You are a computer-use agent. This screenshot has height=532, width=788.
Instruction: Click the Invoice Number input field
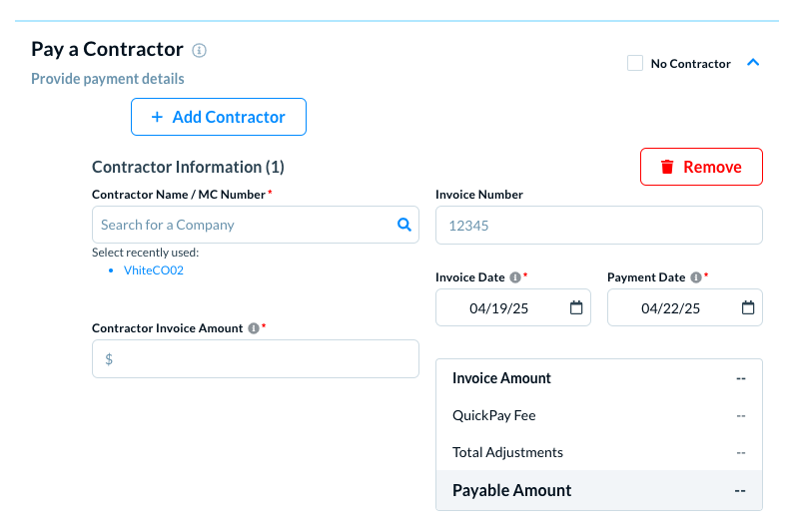(x=598, y=226)
